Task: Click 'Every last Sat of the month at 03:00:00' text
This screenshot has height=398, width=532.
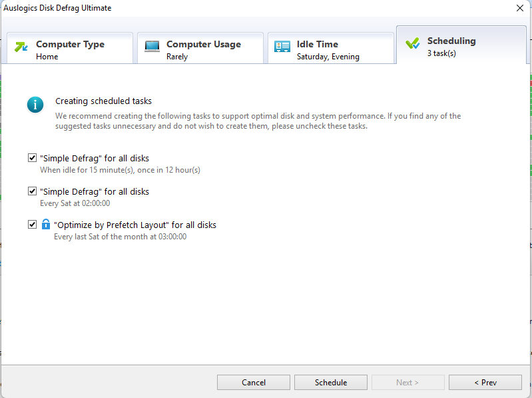Action: pos(120,237)
